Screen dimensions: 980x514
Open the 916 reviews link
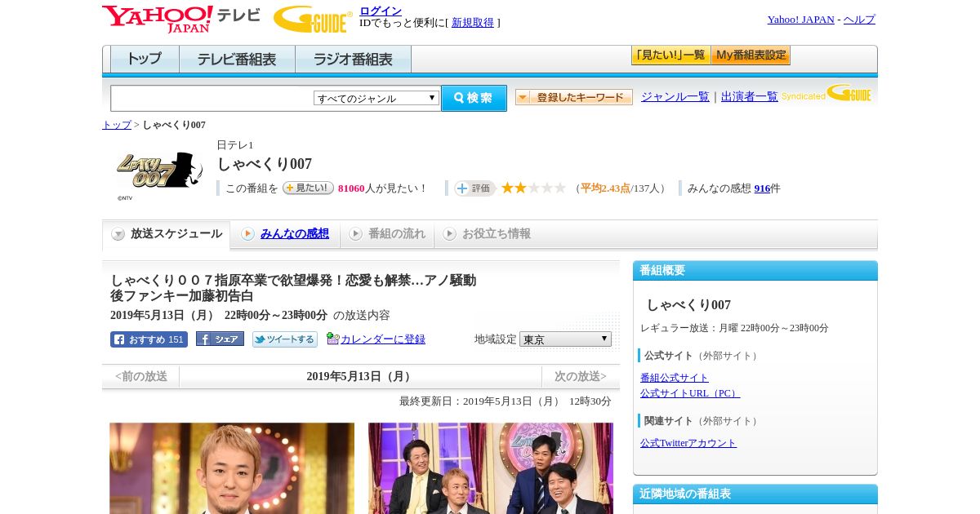click(x=762, y=188)
